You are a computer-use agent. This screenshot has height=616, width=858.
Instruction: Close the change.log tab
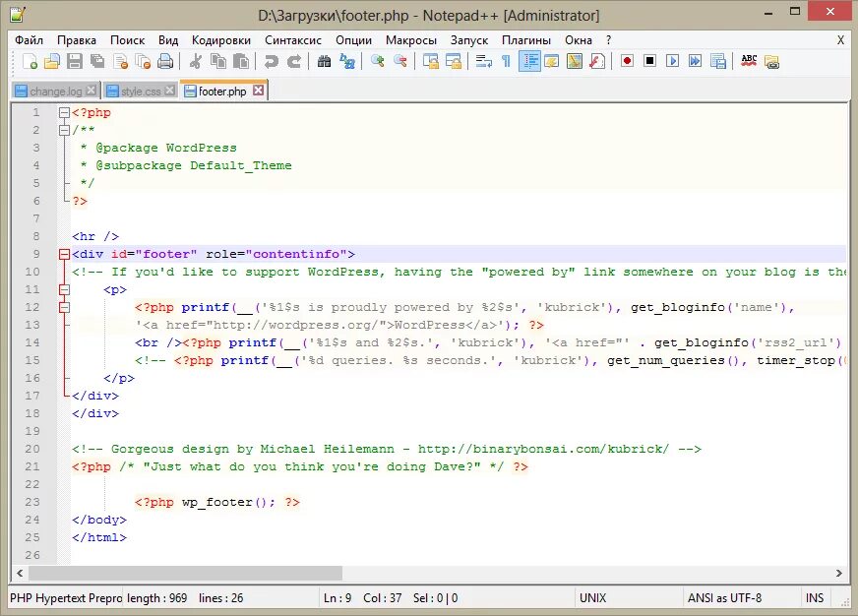point(92,91)
